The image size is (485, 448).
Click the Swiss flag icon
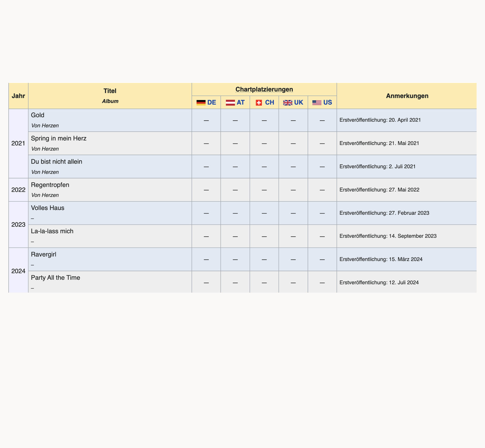click(x=259, y=103)
